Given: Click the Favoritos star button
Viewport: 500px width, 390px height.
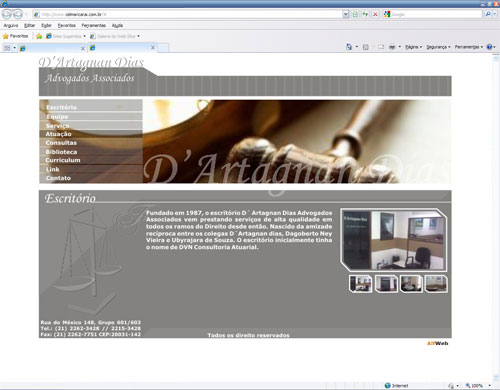Looking at the screenshot, I should pos(16,36).
